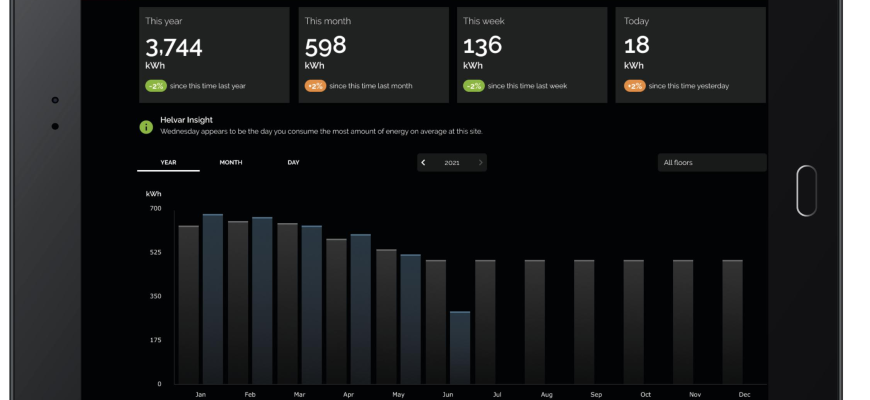Advance to next year with right arrow
This screenshot has height=400, width=870.
pyautogui.click(x=480, y=162)
